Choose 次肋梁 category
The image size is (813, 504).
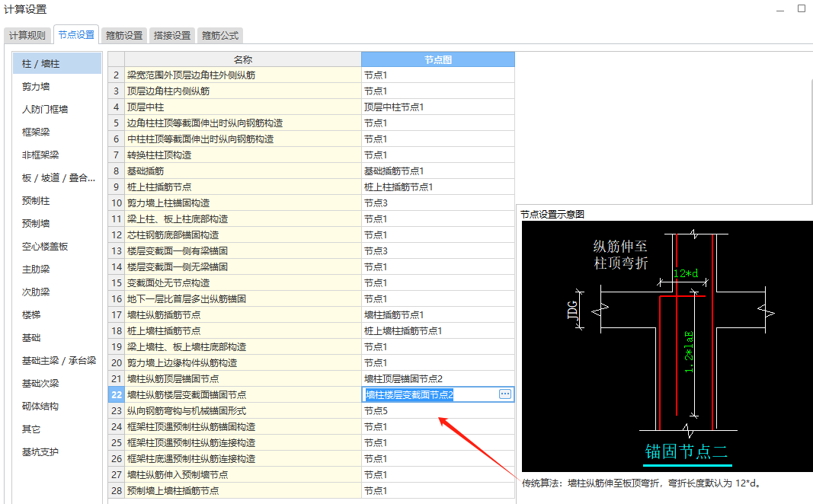(x=57, y=292)
